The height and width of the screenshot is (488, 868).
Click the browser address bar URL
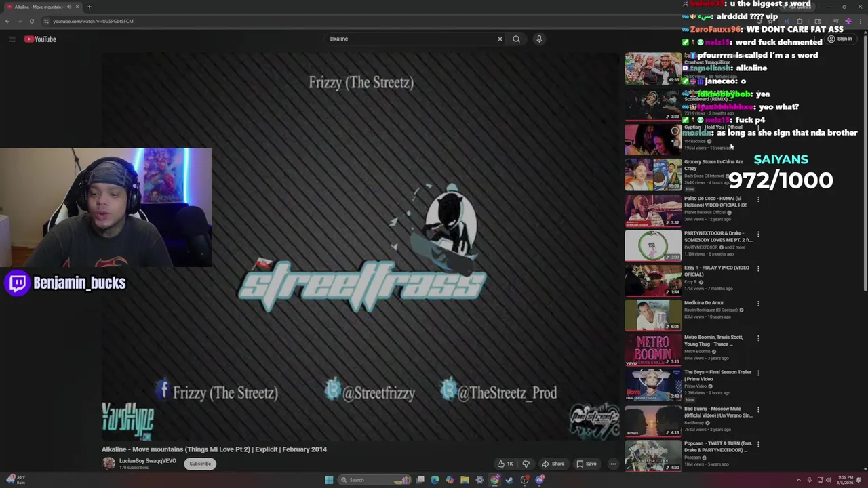[93, 21]
